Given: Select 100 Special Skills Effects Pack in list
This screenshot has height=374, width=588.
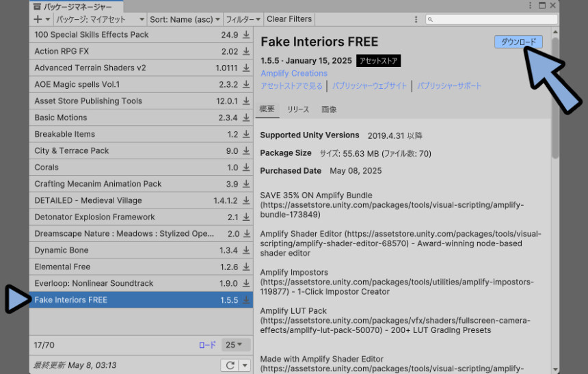Looking at the screenshot, I should (x=141, y=34).
